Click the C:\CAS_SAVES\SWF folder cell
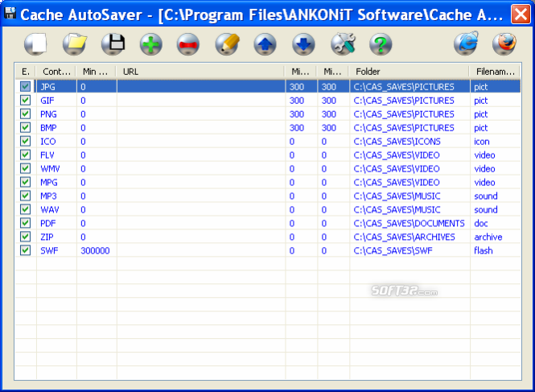This screenshot has width=535, height=392. (x=409, y=250)
